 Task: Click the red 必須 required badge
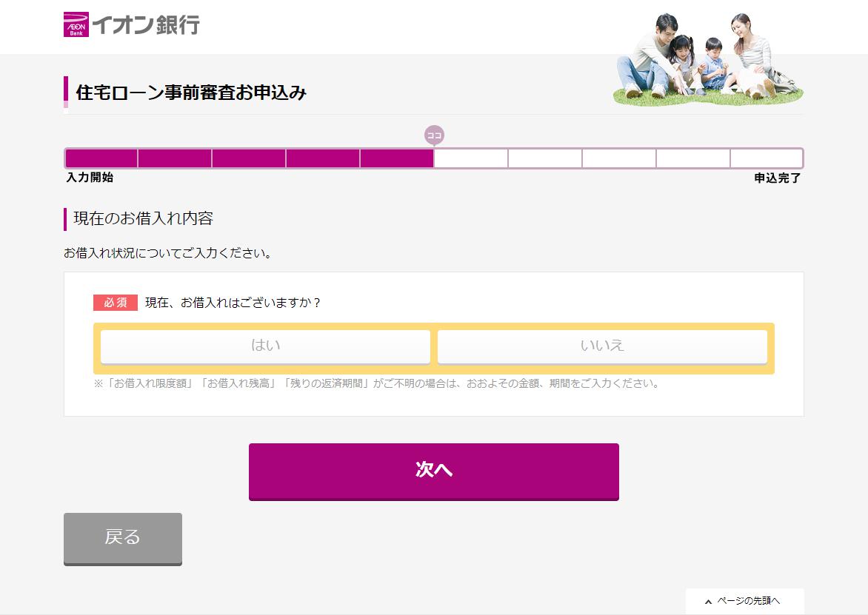116,303
